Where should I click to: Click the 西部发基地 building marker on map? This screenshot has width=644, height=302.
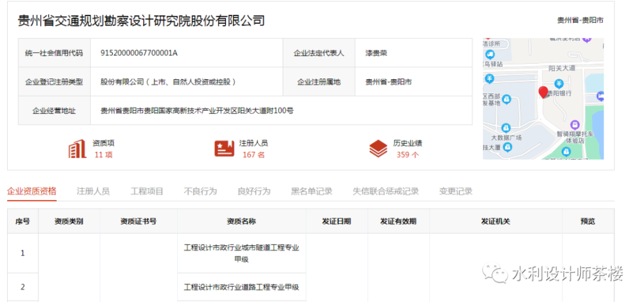coord(506,99)
